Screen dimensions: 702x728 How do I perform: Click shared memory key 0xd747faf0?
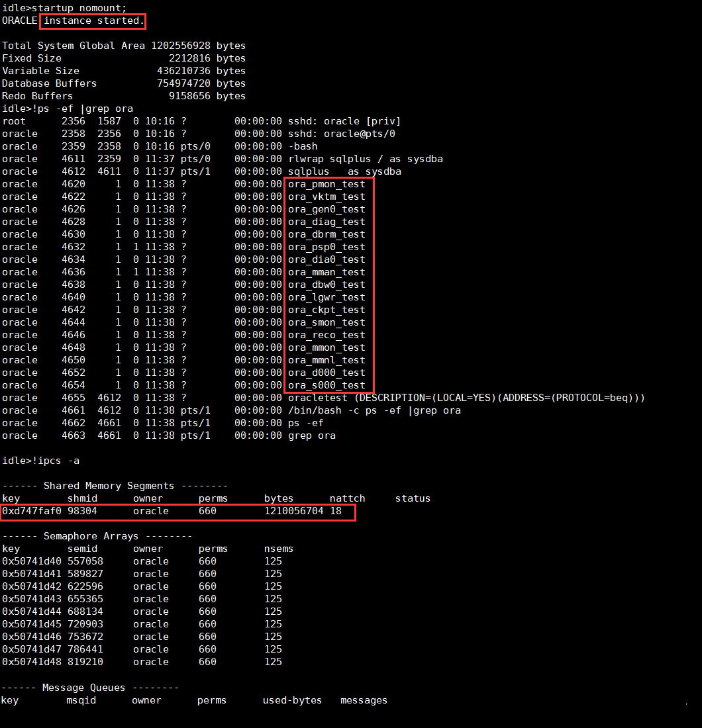tap(32, 511)
